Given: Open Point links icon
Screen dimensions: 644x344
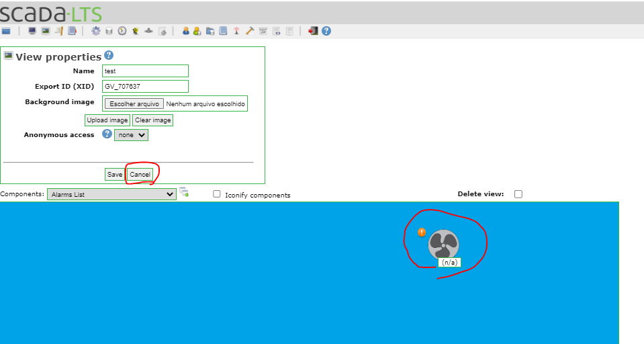Looking at the screenshot, I should coord(148,31).
